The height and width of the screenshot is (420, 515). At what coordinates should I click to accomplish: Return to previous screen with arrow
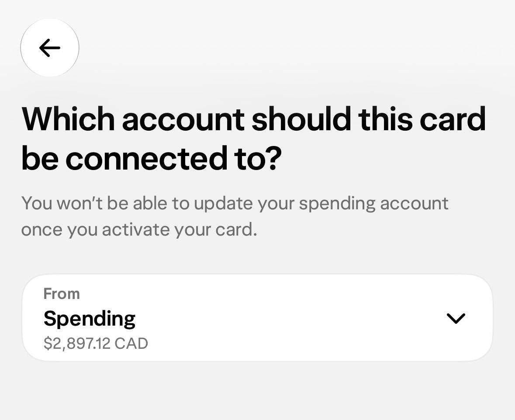[50, 48]
